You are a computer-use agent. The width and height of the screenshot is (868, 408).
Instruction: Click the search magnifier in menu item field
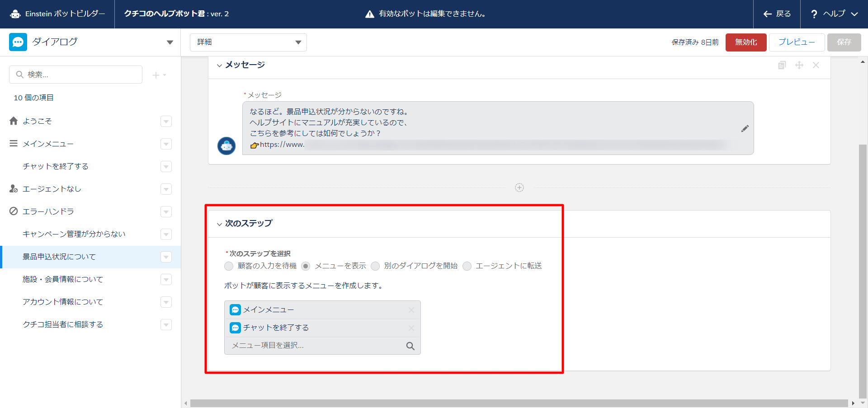[410, 346]
